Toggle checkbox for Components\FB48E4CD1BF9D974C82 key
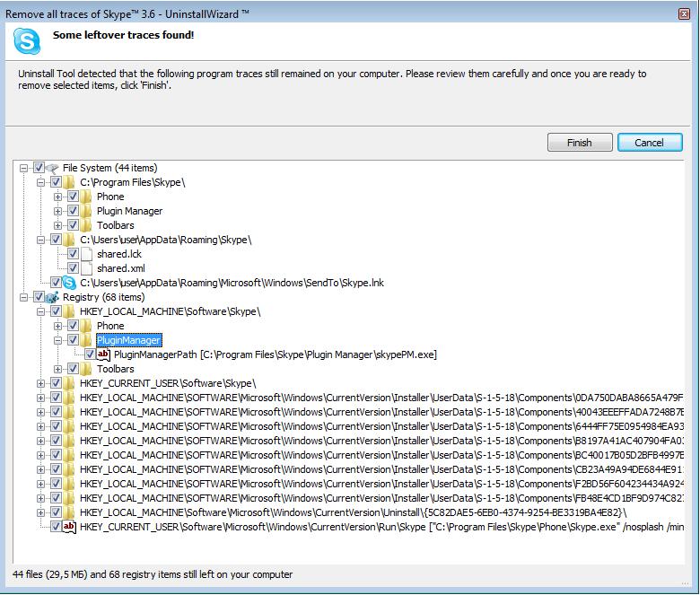This screenshot has width=700, height=595. (x=56, y=498)
